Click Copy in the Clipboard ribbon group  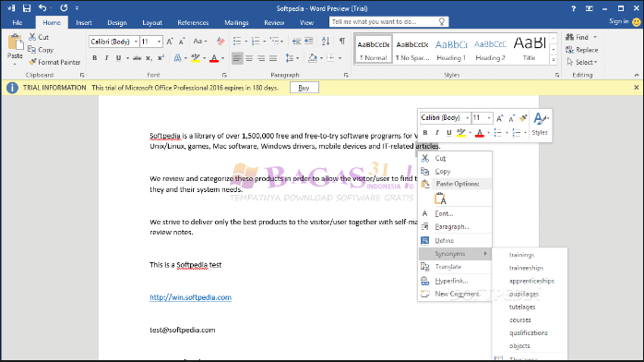tap(41, 50)
